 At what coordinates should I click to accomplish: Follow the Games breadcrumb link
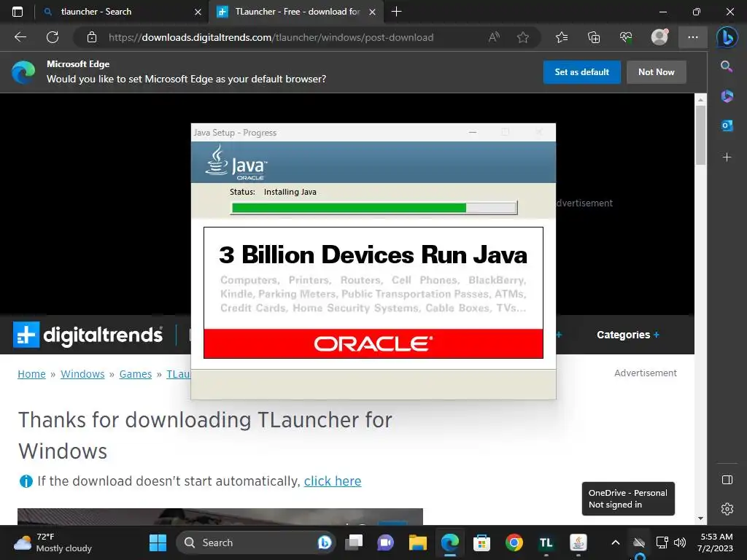[135, 374]
